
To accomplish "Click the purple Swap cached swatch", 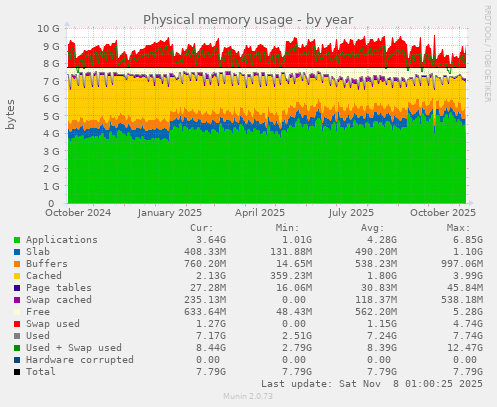I will coord(17,300).
